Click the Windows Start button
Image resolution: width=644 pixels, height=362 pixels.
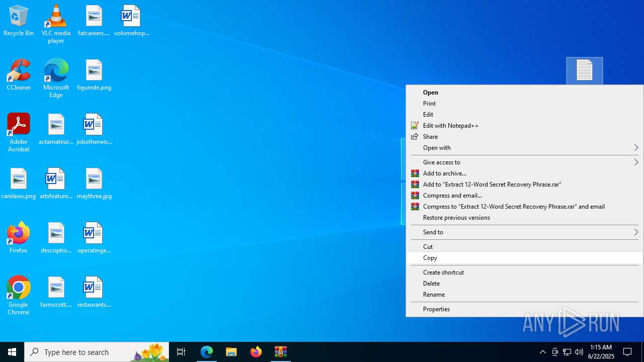pyautogui.click(x=12, y=352)
